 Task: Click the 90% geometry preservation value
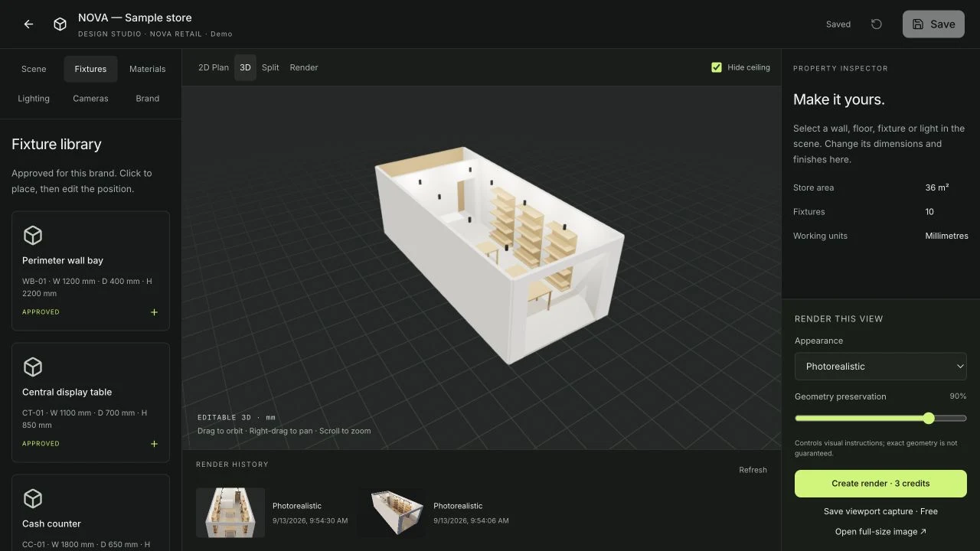[958, 396]
